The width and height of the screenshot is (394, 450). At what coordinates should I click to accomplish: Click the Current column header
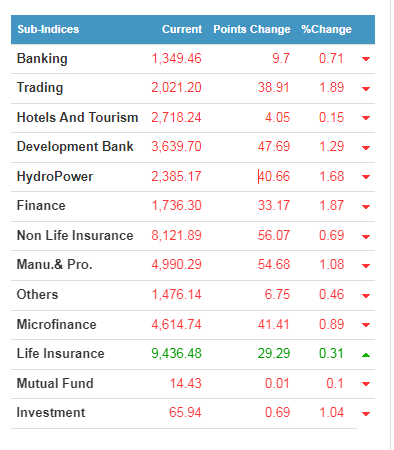pyautogui.click(x=182, y=29)
